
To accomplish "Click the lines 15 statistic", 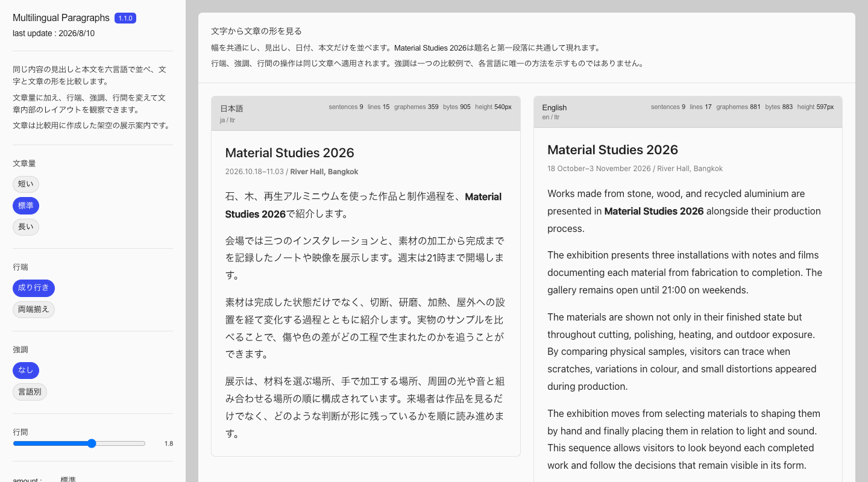I will [x=379, y=107].
